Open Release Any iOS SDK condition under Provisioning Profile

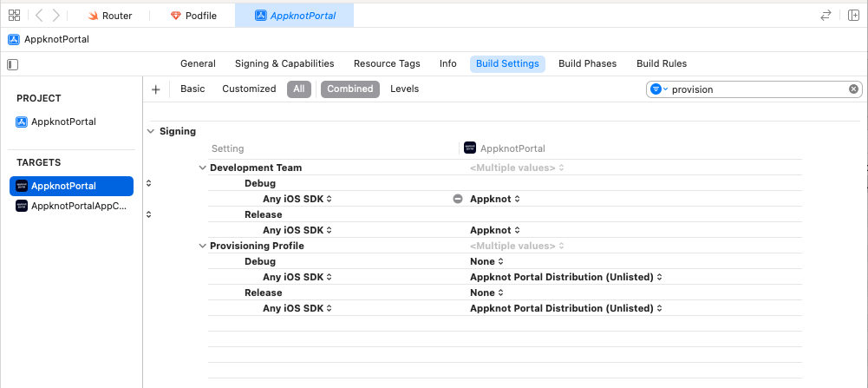click(297, 308)
